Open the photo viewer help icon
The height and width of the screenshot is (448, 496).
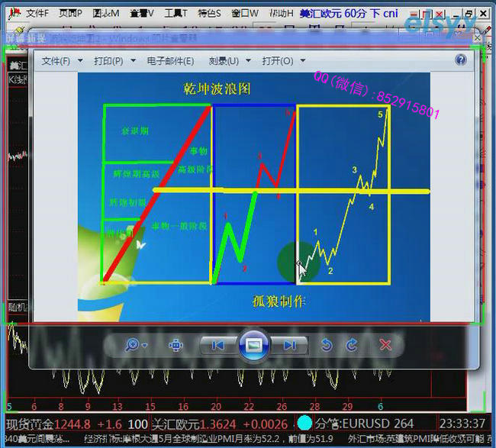(460, 60)
